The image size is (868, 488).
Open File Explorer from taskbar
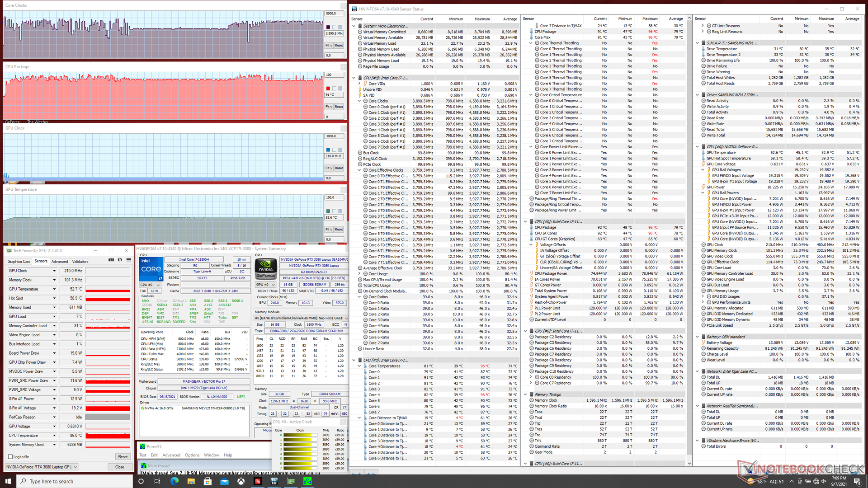(191, 481)
